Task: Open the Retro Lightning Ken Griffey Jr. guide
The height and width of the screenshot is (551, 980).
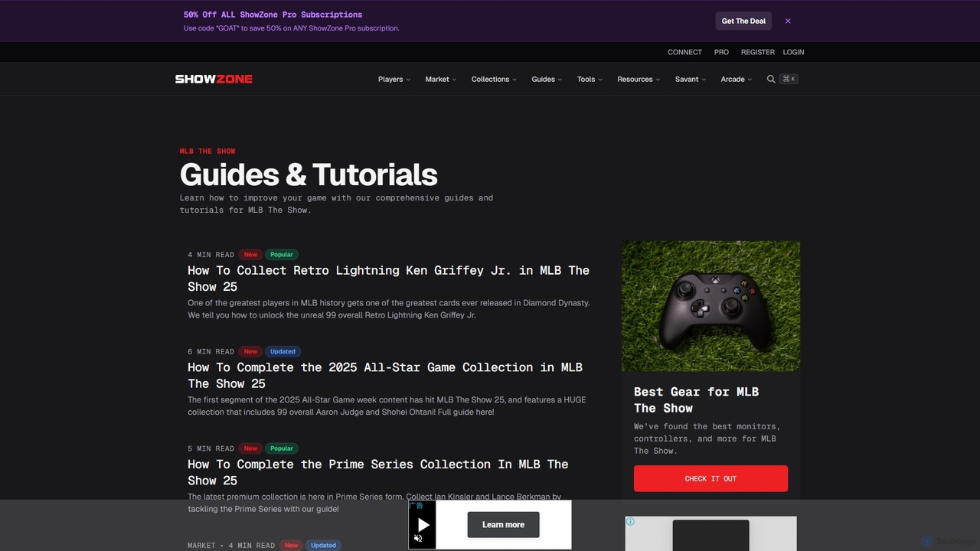Action: [x=388, y=279]
